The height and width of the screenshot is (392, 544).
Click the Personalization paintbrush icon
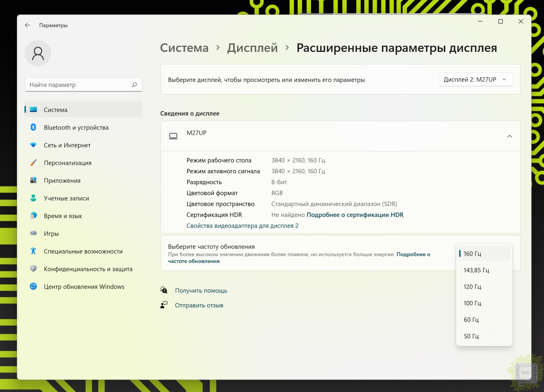tap(33, 163)
